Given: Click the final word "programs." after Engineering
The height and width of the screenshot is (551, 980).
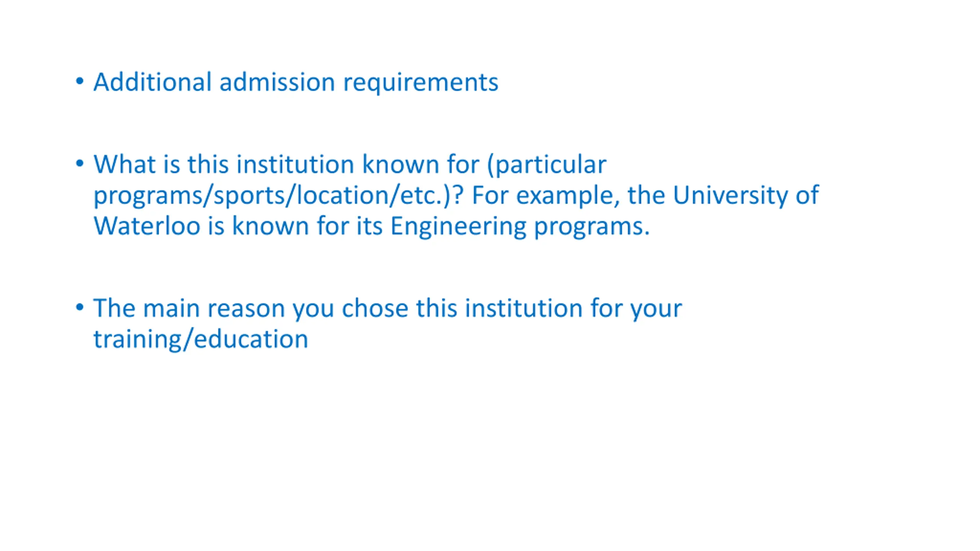Looking at the screenshot, I should click(x=592, y=226).
